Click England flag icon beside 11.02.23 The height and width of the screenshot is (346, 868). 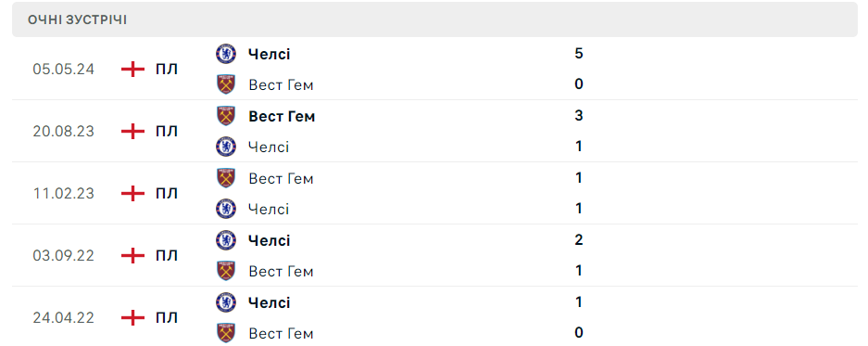(132, 194)
